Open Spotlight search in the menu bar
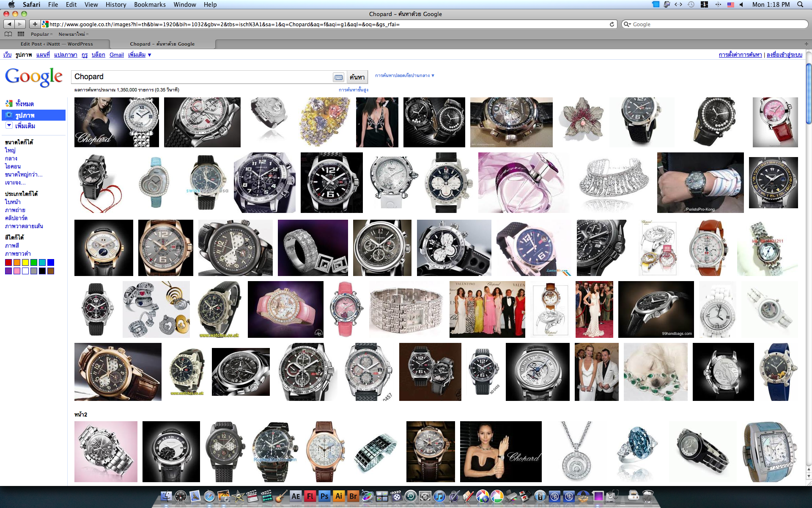The height and width of the screenshot is (508, 812). pos(800,4)
